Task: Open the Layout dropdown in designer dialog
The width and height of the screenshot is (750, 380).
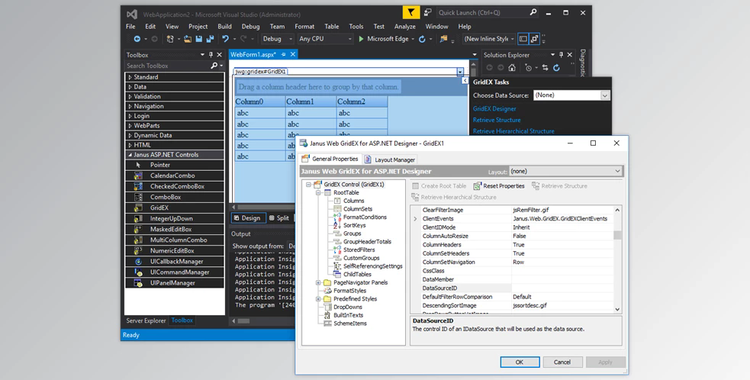Action: [617, 171]
